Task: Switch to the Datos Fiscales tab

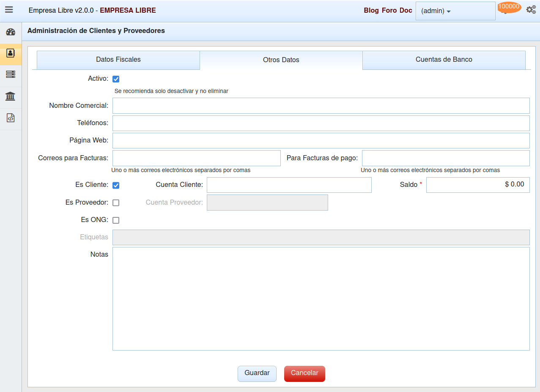Action: tap(118, 60)
